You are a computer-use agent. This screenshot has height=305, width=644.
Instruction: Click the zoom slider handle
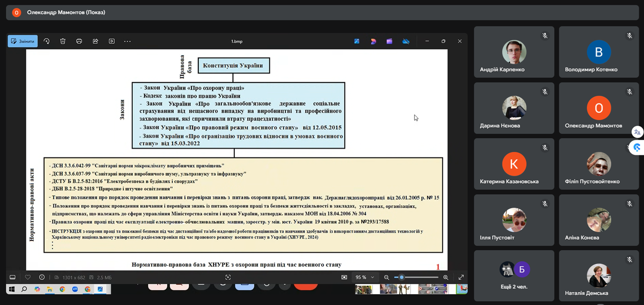(x=402, y=277)
